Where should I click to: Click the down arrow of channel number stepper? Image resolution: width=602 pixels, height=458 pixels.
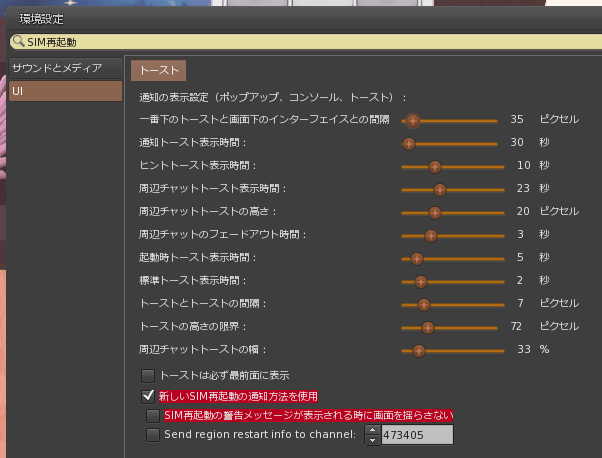click(372, 439)
